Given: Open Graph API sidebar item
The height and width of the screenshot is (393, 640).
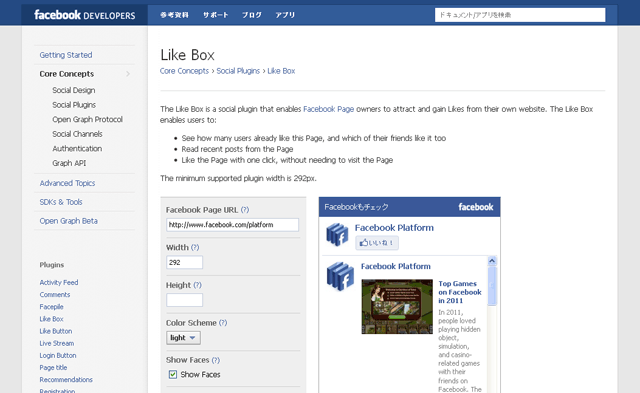Looking at the screenshot, I should (x=69, y=163).
